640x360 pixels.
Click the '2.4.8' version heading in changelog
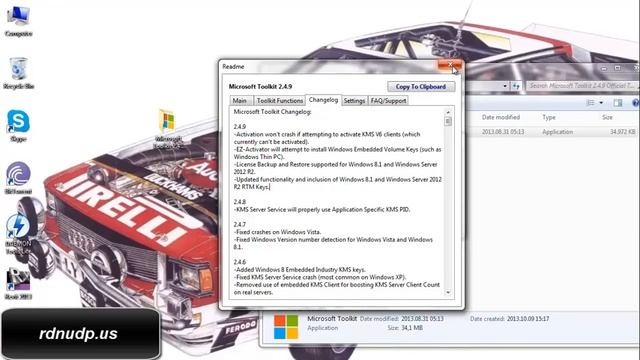click(x=240, y=202)
